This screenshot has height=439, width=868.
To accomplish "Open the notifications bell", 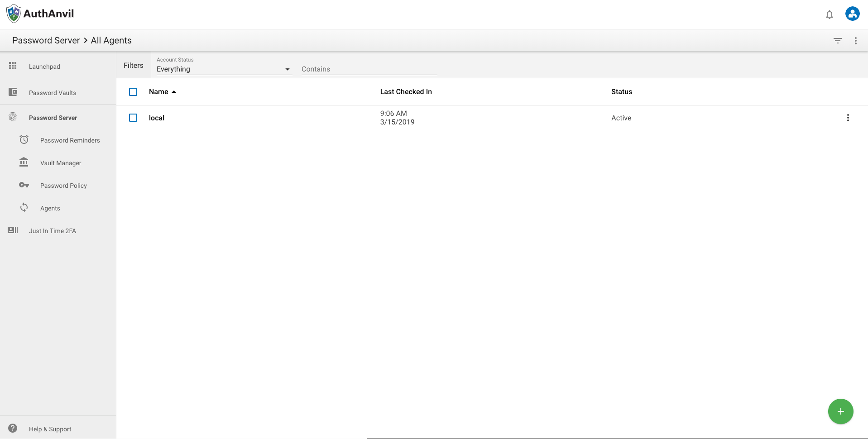I will click(x=830, y=14).
